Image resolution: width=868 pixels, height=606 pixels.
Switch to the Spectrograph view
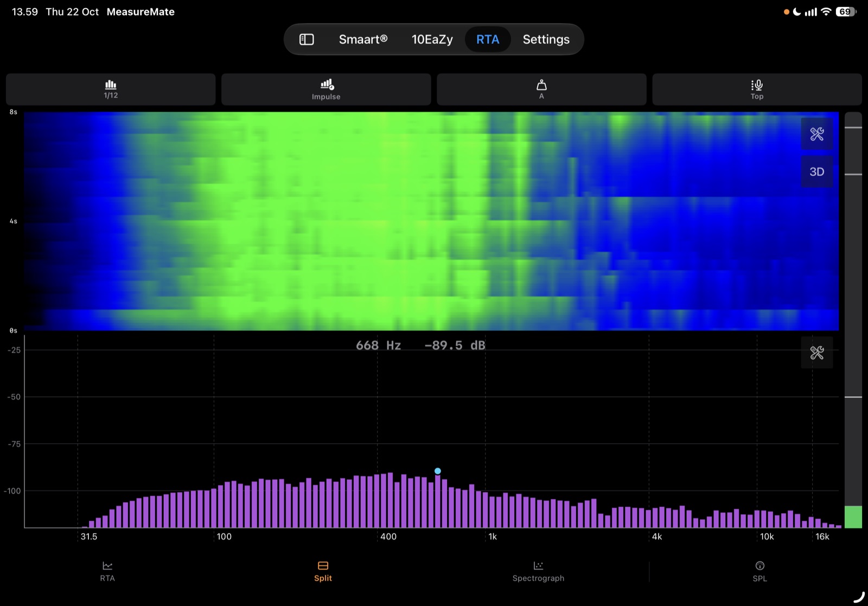coord(538,572)
